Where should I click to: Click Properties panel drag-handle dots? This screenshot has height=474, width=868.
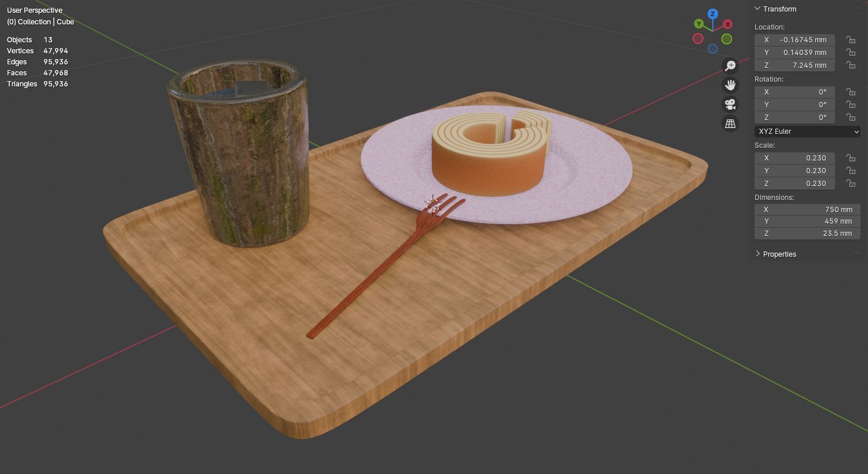(858, 254)
